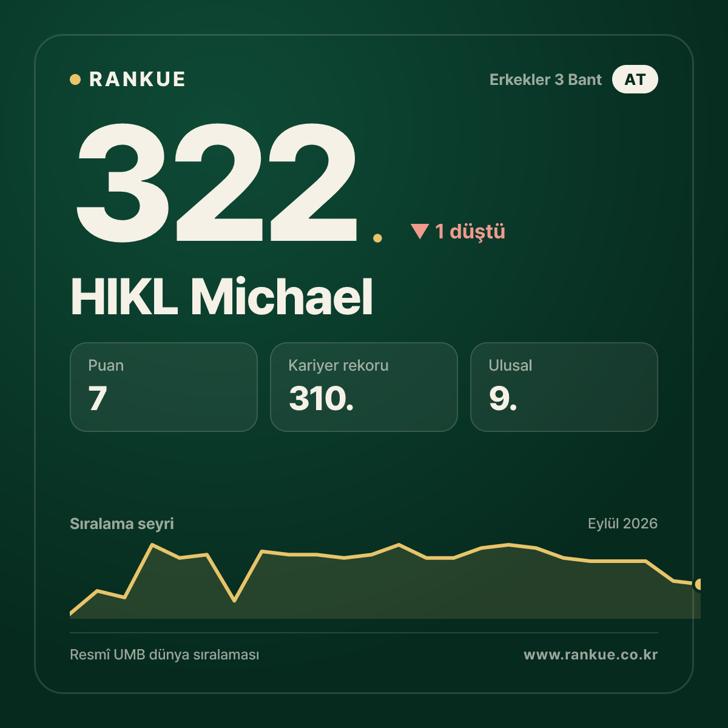This screenshot has width=728, height=728.
Task: Click the career record value 310.
Action: 321,399
